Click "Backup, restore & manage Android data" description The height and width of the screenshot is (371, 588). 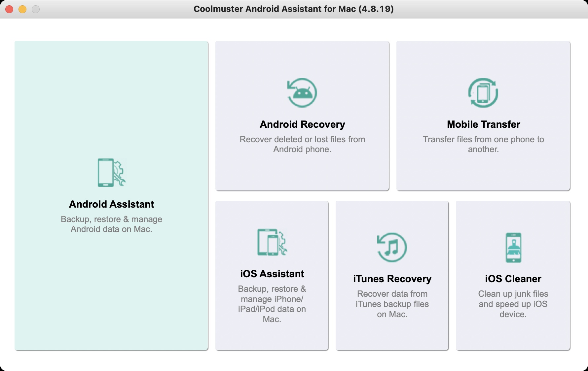pyautogui.click(x=111, y=224)
